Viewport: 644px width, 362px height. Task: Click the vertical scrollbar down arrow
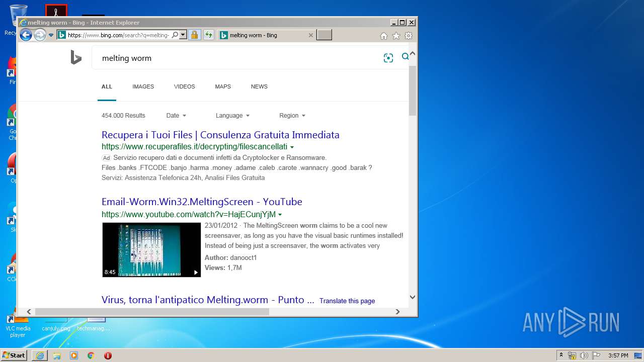(413, 297)
